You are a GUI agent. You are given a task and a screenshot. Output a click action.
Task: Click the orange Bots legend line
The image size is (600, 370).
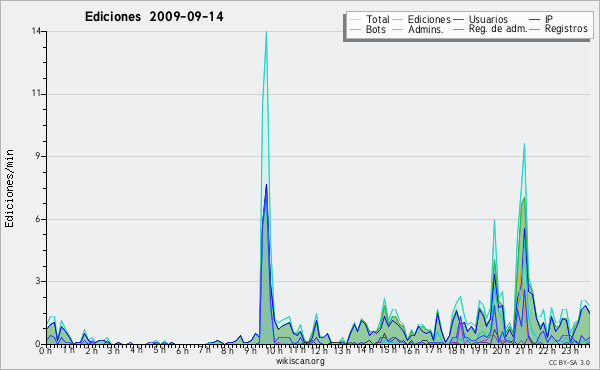coord(355,29)
